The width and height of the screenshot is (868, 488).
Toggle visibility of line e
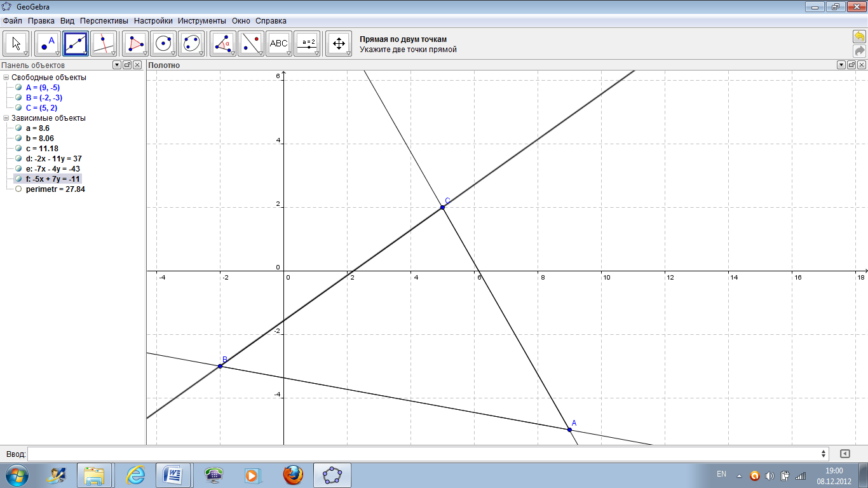[x=18, y=169]
